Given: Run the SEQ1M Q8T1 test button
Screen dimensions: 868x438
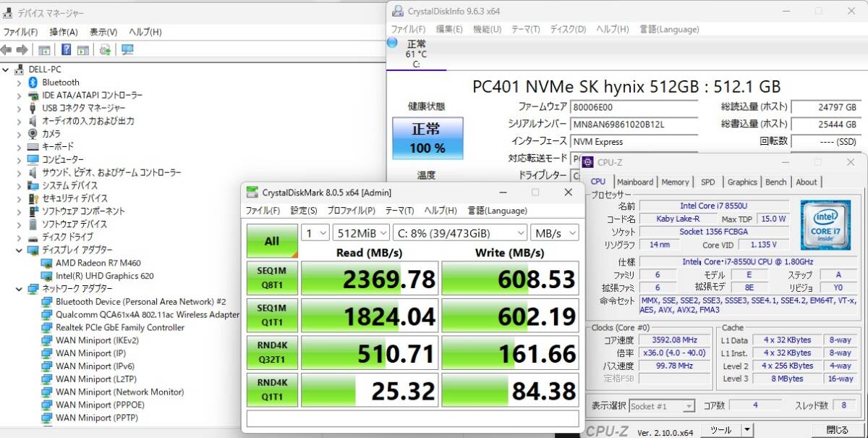Looking at the screenshot, I should click(x=272, y=279).
